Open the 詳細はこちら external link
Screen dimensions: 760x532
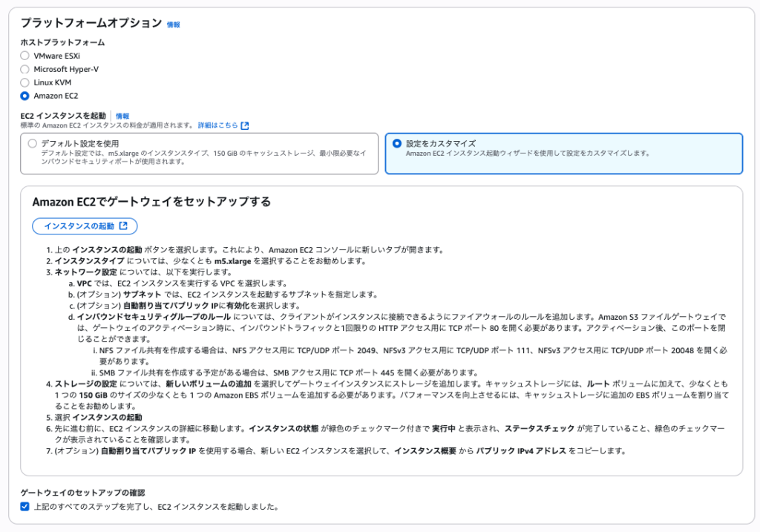pyautogui.click(x=223, y=125)
